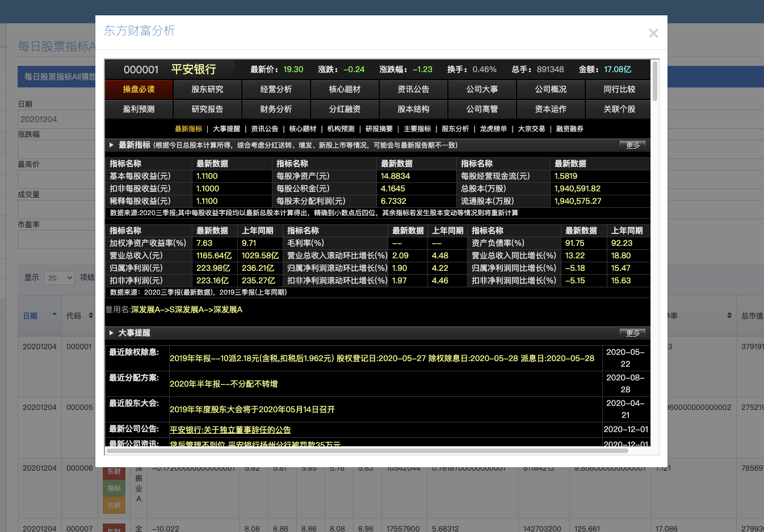Viewport: 764px width, 532px height.
Task: Open the page-size dropdown showing 20
Action: (x=60, y=278)
